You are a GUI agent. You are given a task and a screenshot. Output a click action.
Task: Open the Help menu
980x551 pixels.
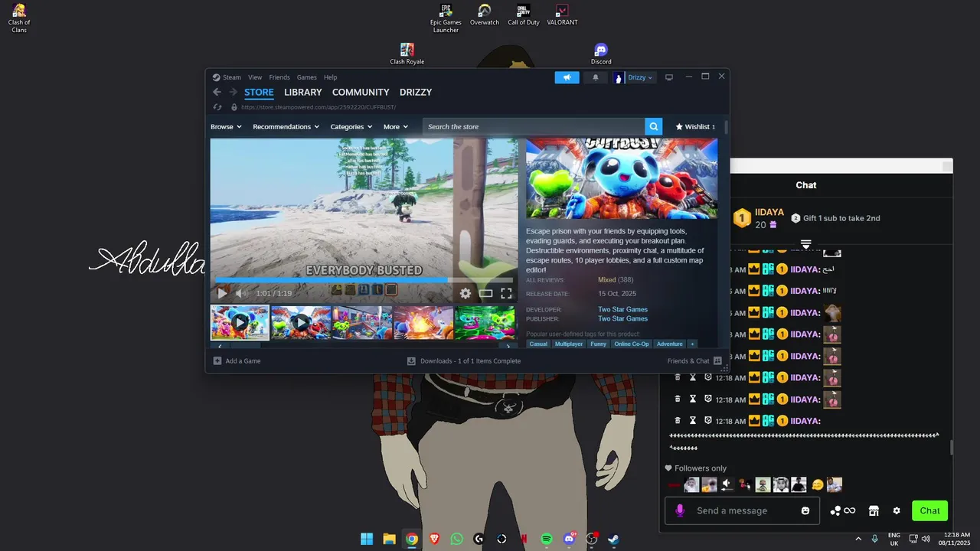[x=330, y=77]
